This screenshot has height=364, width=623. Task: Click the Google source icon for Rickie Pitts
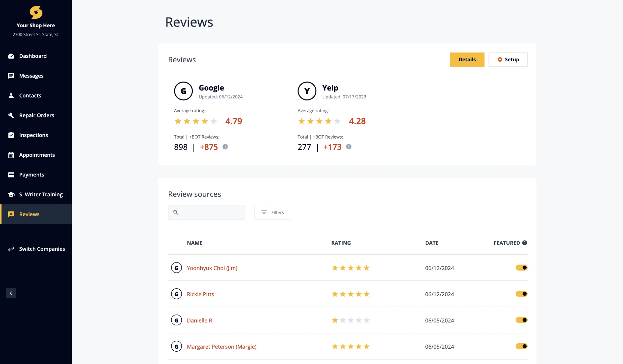[177, 294]
